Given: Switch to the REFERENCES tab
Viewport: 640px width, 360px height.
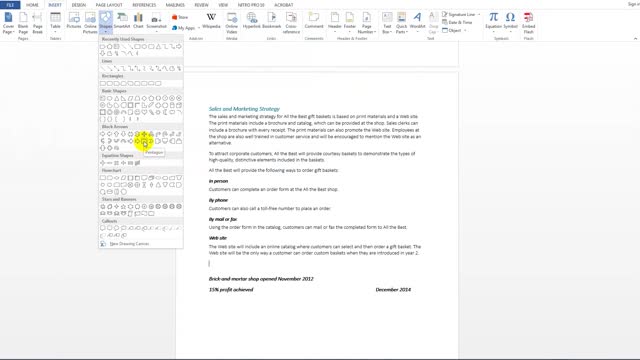Looking at the screenshot, I should 144,5.
